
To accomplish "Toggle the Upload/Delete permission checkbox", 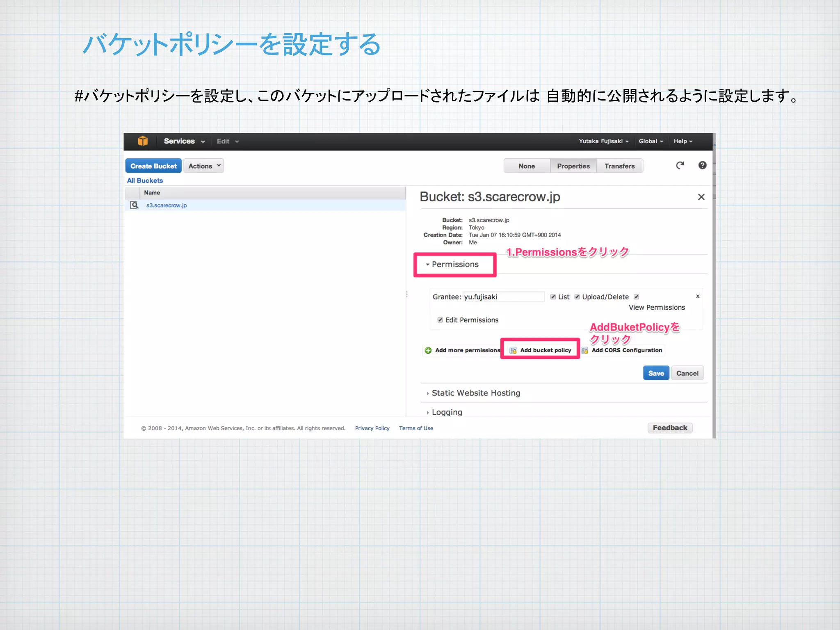I will 577,297.
